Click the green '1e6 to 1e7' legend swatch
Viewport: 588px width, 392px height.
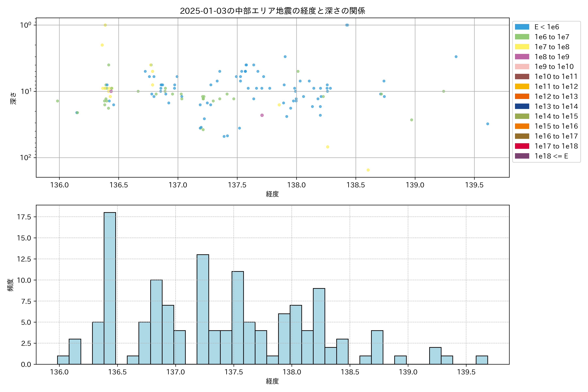tap(522, 37)
